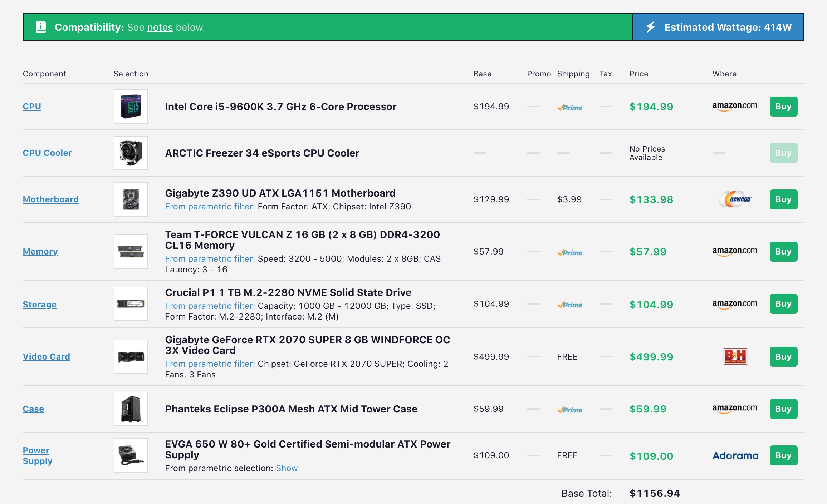Show the power supply parametric selection

[287, 468]
